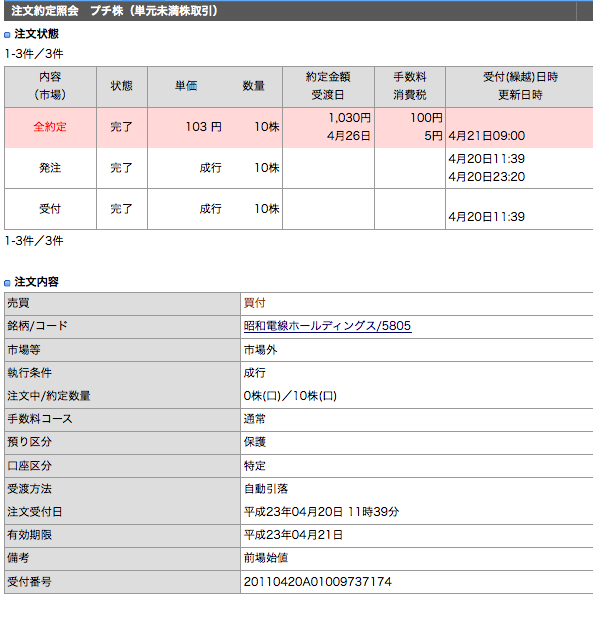Click the 平成23年04月21日 expiry date
The height and width of the screenshot is (619, 593).
coord(293,535)
